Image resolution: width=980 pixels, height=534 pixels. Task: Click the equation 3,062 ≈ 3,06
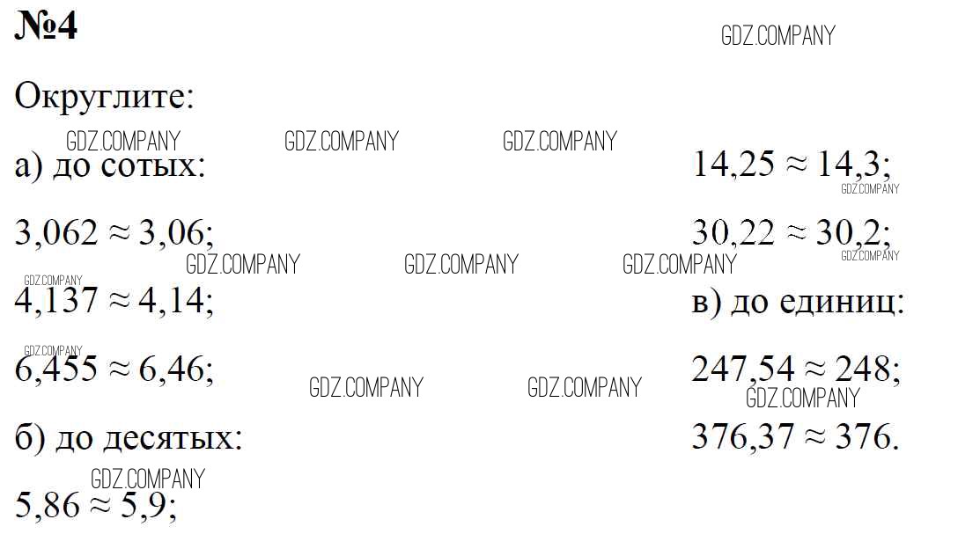(x=114, y=233)
